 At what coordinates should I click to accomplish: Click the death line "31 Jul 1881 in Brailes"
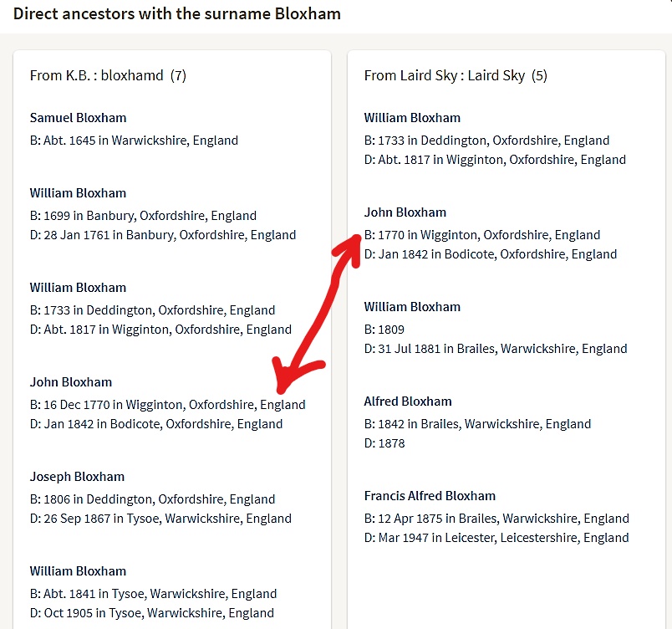496,349
